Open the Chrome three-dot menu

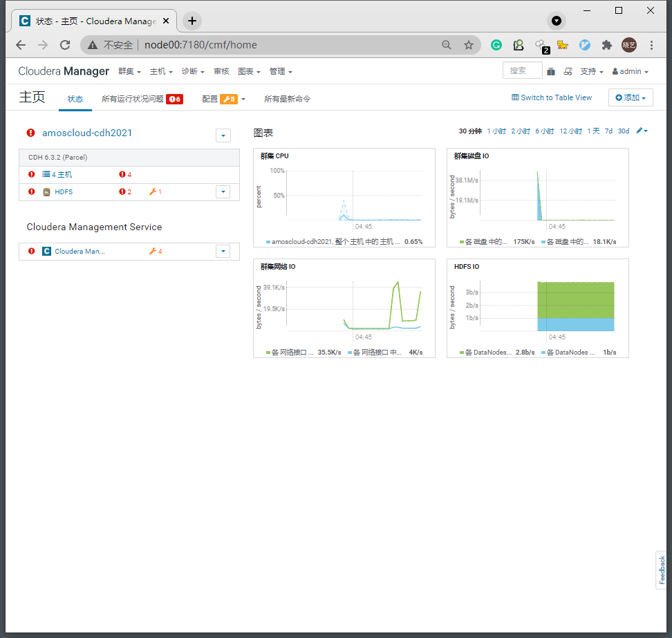coord(651,45)
